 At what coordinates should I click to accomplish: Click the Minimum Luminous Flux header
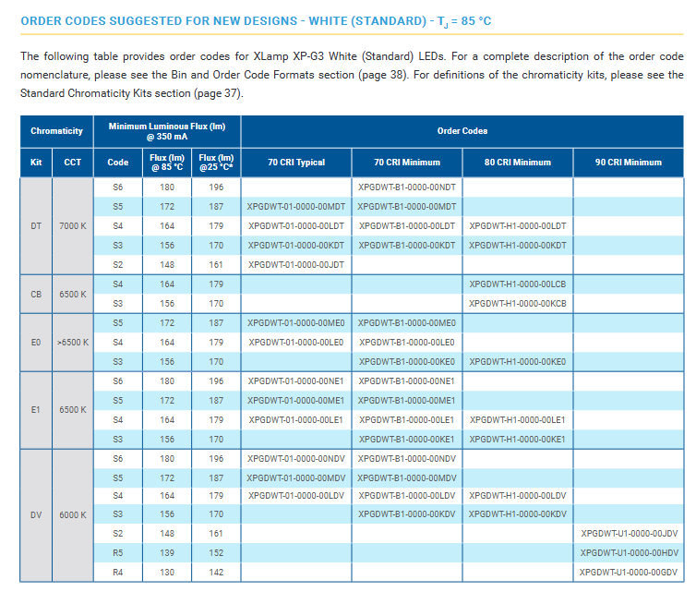point(167,131)
